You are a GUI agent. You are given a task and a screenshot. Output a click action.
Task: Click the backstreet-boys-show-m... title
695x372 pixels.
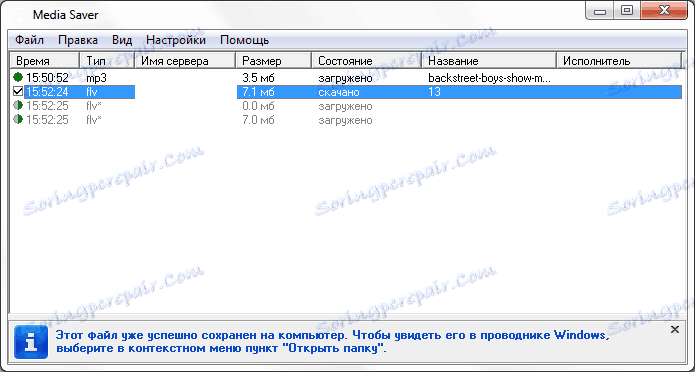[x=489, y=78]
